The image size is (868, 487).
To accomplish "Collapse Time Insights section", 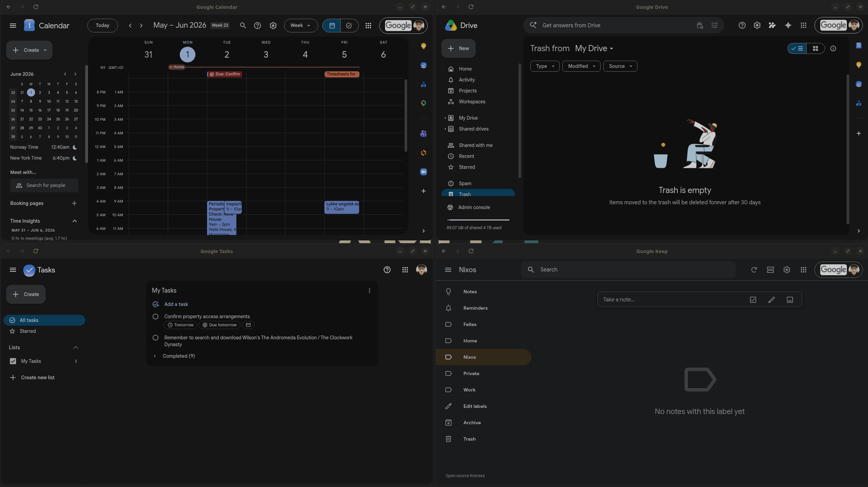I will point(75,221).
